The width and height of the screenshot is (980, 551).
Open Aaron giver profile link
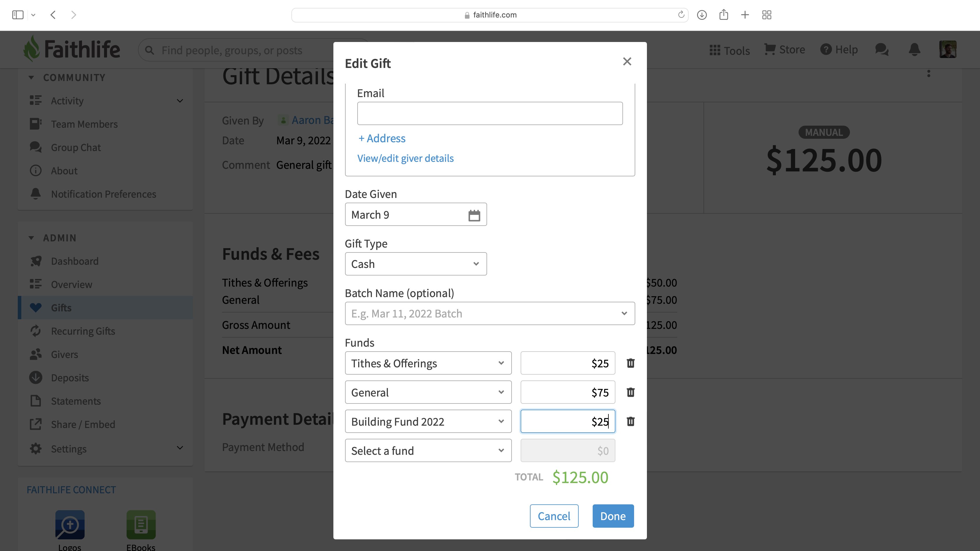(313, 120)
